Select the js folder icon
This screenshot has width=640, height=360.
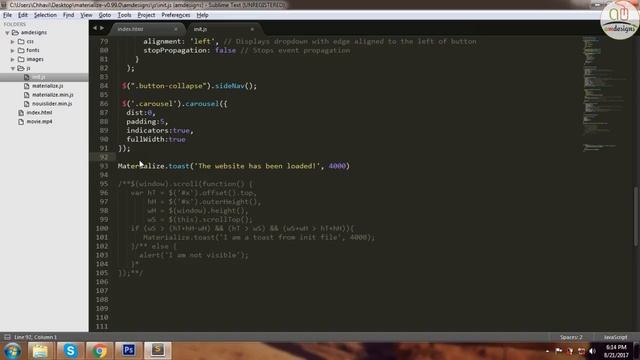pos(21,68)
